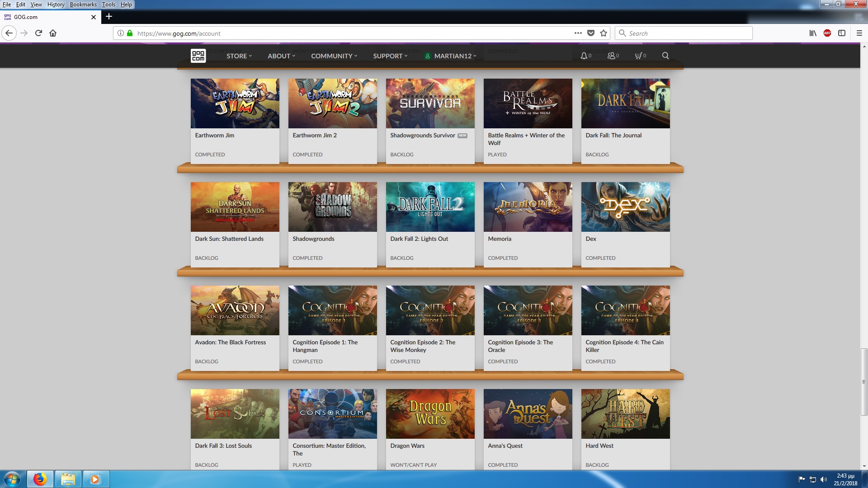Viewport: 868px width, 488px height.
Task: Click the volume icon in system tray
Action: click(824, 479)
